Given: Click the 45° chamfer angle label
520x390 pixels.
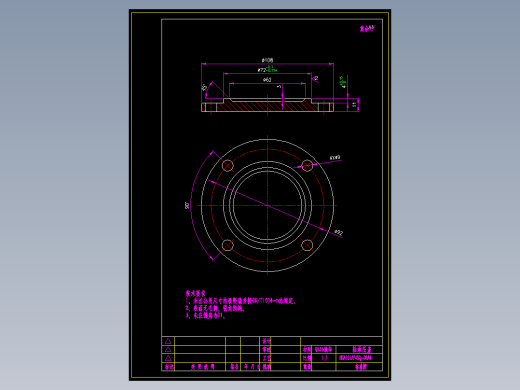Looking at the screenshot, I should click(x=204, y=87).
